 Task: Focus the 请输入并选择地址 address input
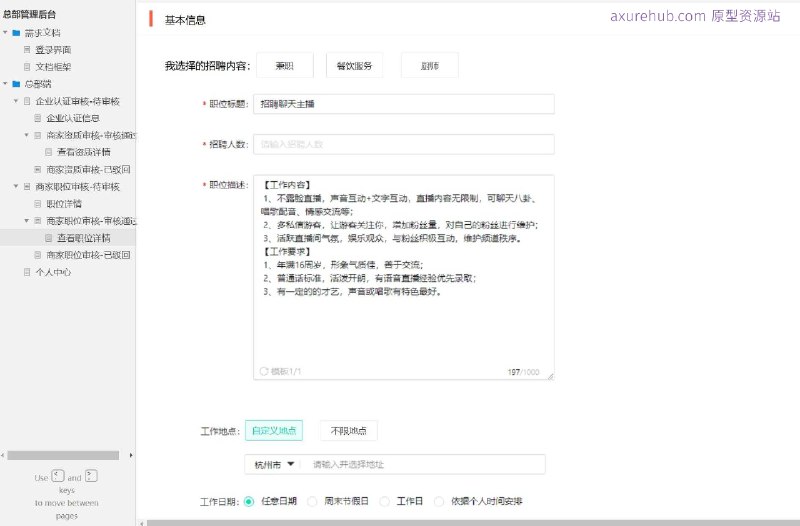tap(423, 464)
